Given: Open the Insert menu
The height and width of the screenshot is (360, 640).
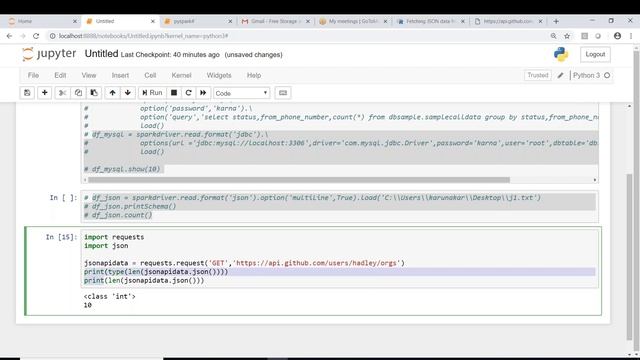Looking at the screenshot, I should point(120,75).
